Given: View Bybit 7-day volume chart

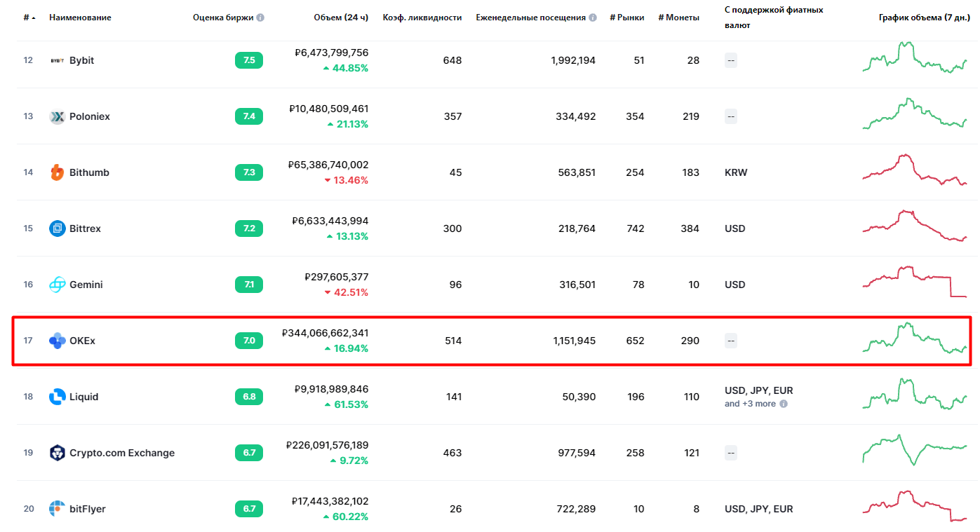Looking at the screenshot, I should (x=915, y=57).
